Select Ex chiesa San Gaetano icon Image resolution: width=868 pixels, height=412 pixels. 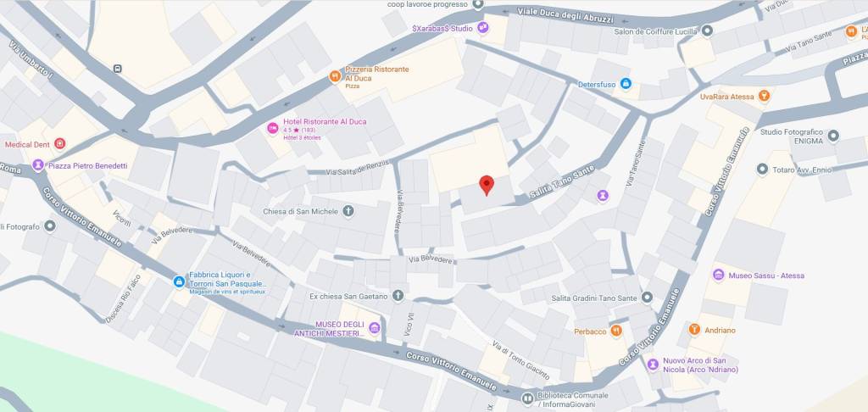(x=398, y=296)
